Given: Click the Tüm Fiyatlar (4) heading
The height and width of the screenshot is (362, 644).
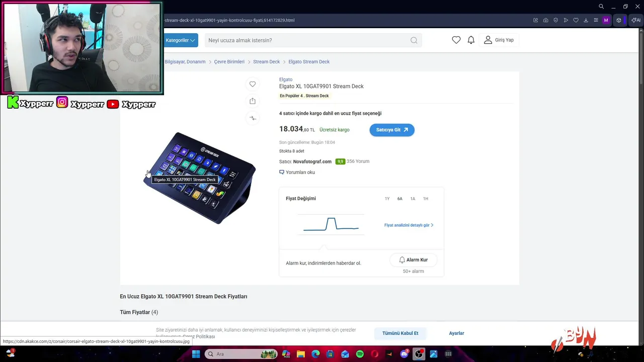Looking at the screenshot, I should click(x=139, y=312).
